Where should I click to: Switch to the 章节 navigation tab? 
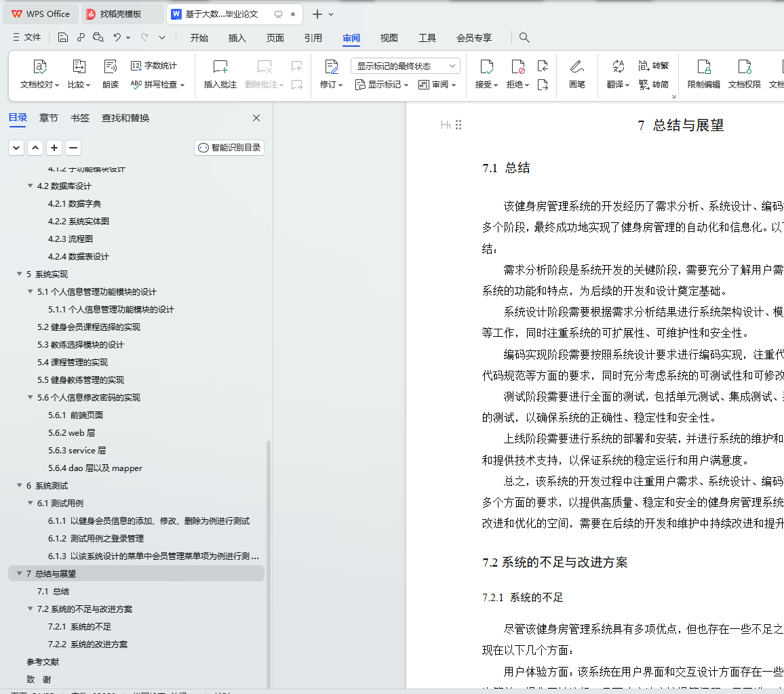coord(49,118)
